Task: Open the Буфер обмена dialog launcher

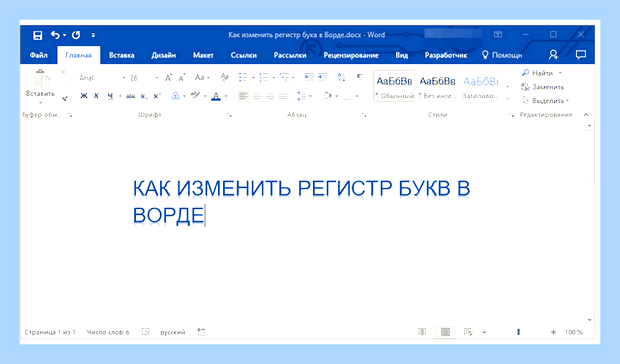Action: click(x=70, y=115)
